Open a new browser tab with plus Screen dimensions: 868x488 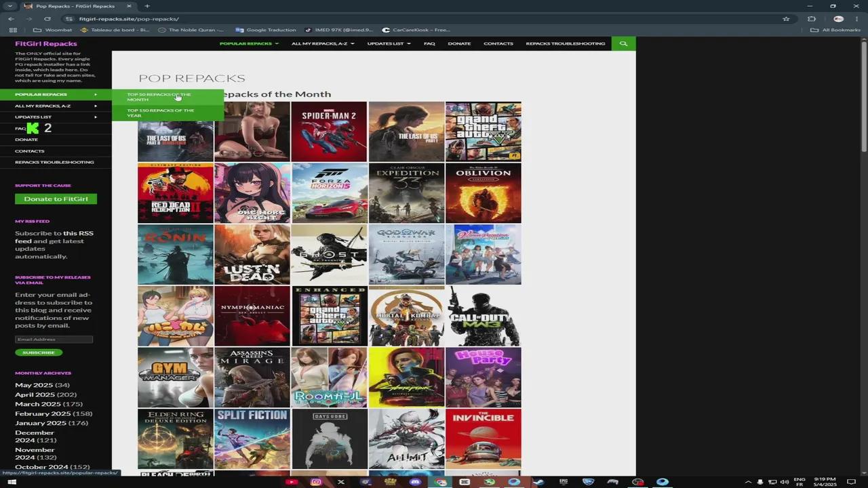[x=147, y=6]
